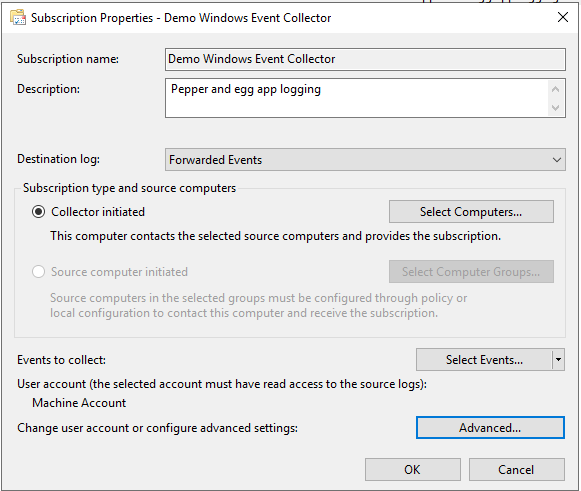The width and height of the screenshot is (581, 491).
Task: Confirm the dialog with OK
Action: [413, 470]
